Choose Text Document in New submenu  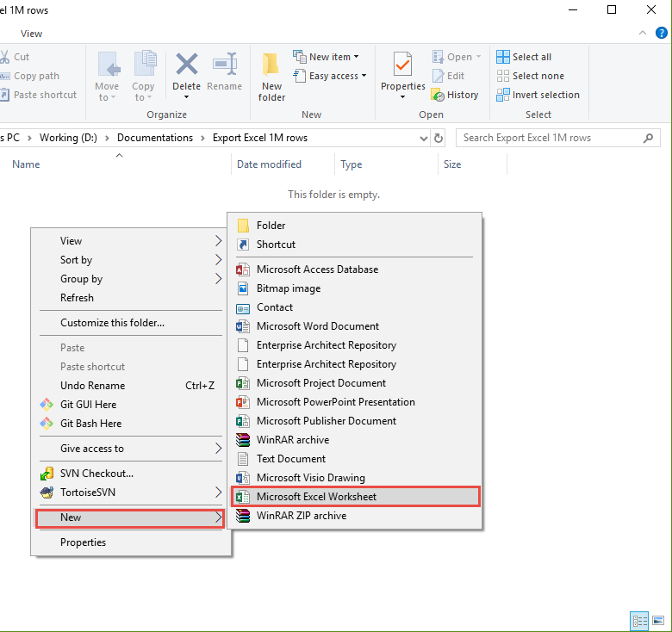291,459
